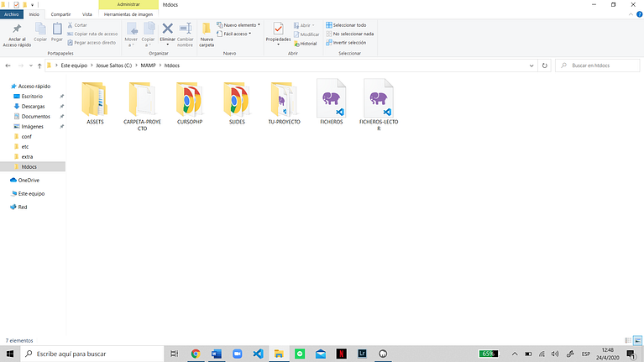Click Anclar al Acceso rápido pin icon

pyautogui.click(x=17, y=29)
